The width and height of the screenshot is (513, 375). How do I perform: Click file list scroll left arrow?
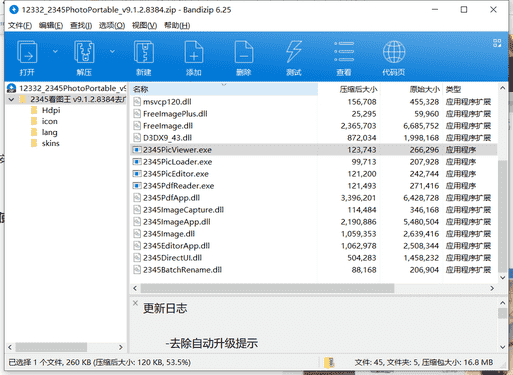coord(135,288)
